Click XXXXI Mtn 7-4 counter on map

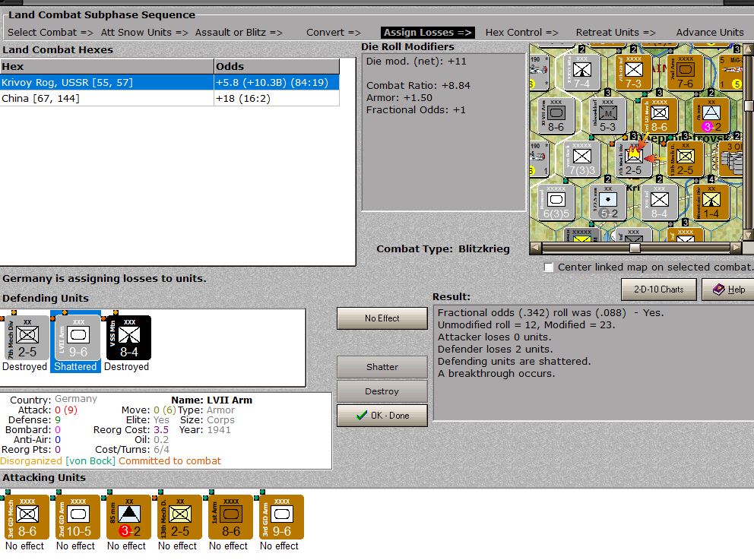click(x=581, y=73)
